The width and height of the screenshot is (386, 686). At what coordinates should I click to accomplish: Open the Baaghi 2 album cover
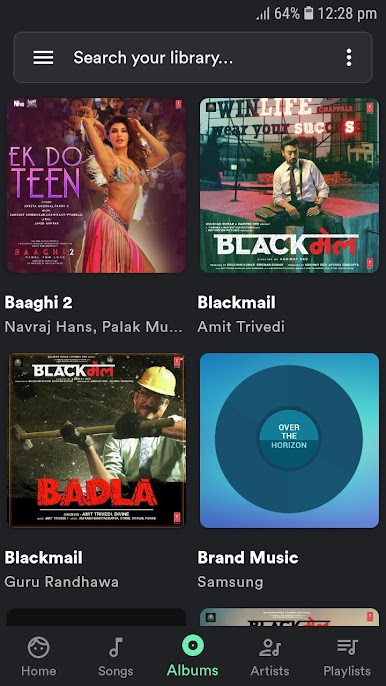click(96, 185)
